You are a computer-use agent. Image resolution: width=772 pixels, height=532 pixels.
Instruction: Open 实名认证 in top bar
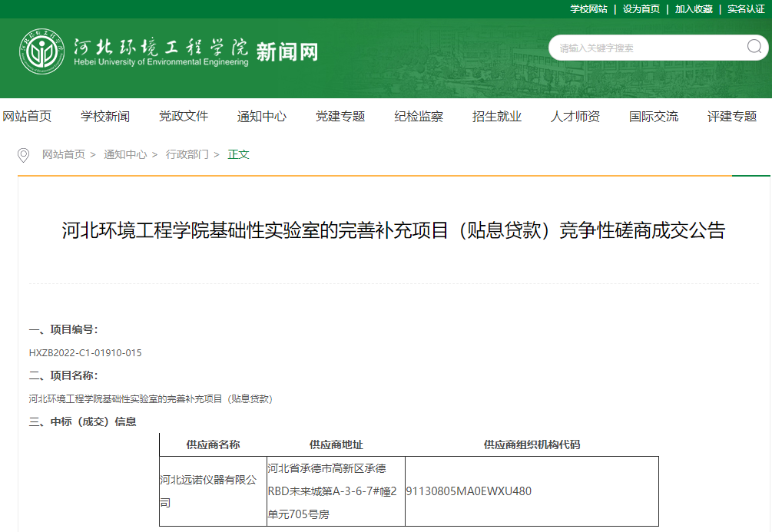click(746, 9)
